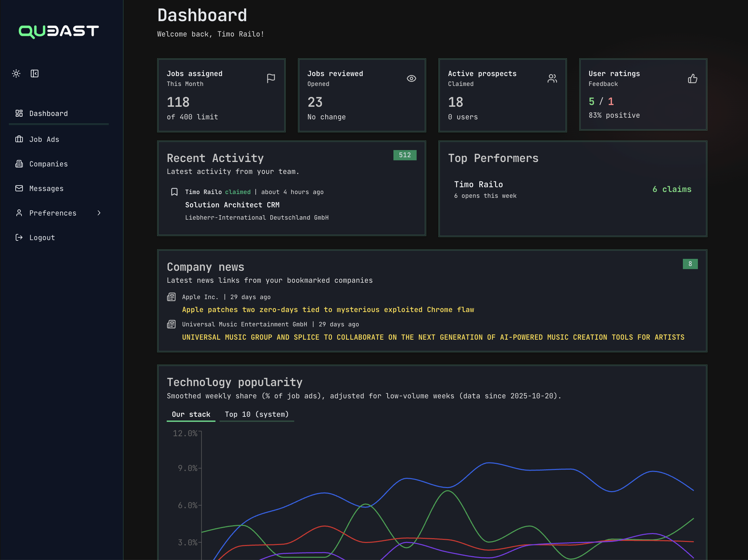Click the Messages envelope icon in the sidebar
This screenshot has height=560, width=748.
(19, 188)
